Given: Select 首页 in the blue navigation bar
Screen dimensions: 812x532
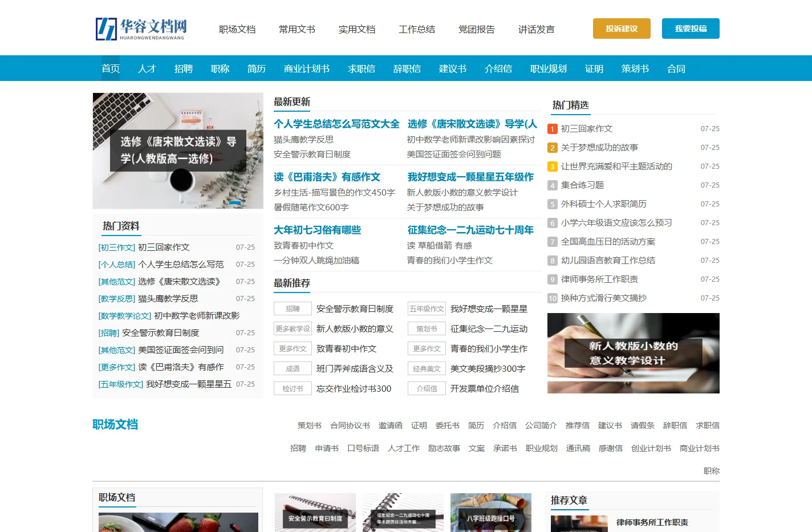Looking at the screenshot, I should (x=111, y=68).
